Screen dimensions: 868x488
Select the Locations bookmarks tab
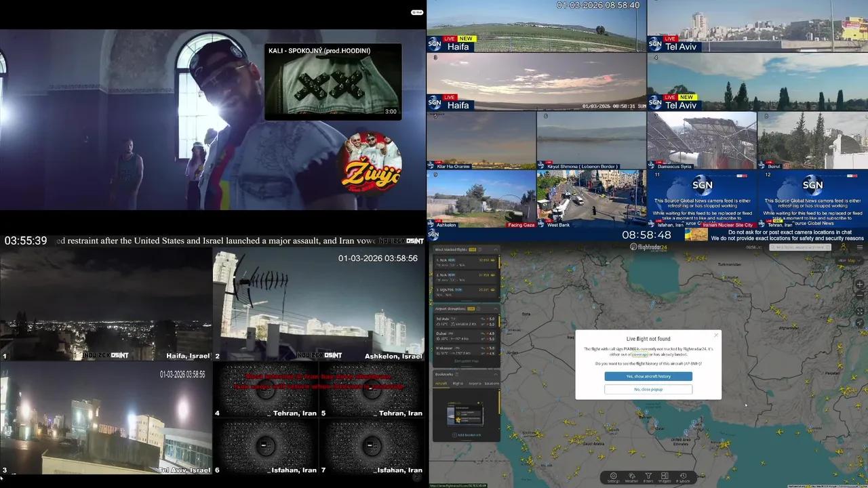click(492, 384)
